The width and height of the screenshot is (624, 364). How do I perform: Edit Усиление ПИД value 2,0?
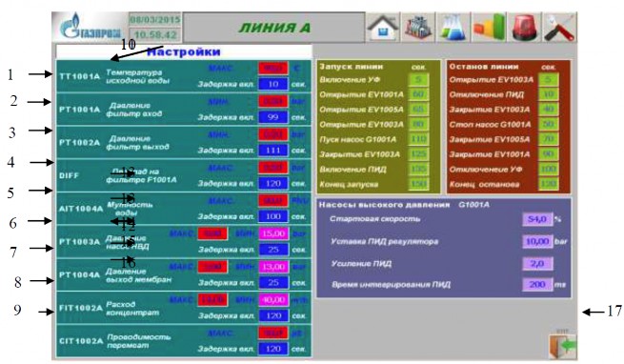(x=537, y=263)
